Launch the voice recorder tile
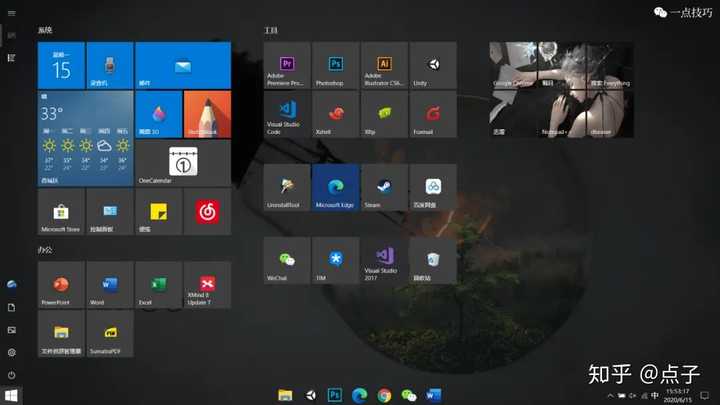The width and height of the screenshot is (720, 405). [x=110, y=65]
